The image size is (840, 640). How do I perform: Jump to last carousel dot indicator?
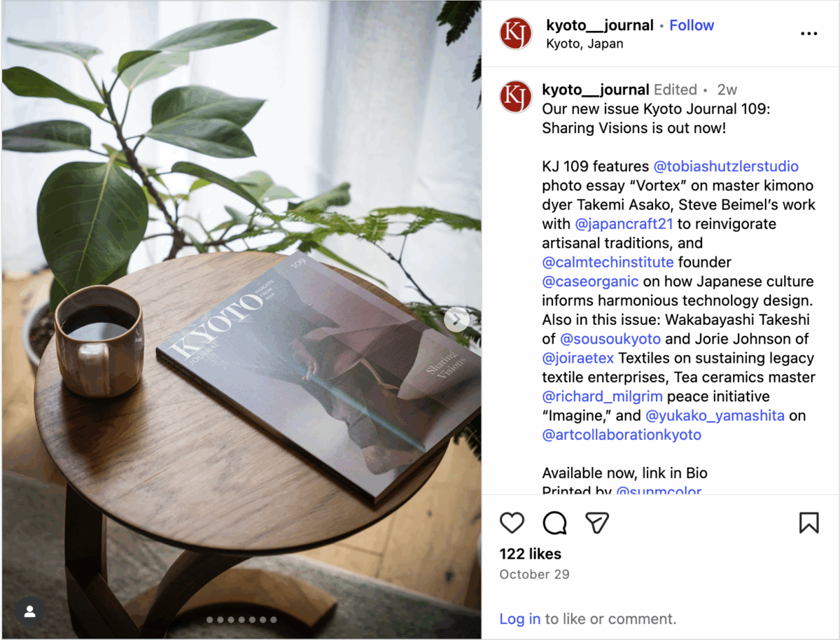click(x=274, y=620)
